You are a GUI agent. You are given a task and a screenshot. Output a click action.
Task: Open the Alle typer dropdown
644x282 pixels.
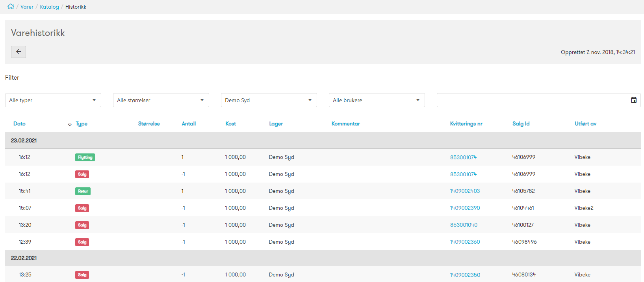[53, 100]
